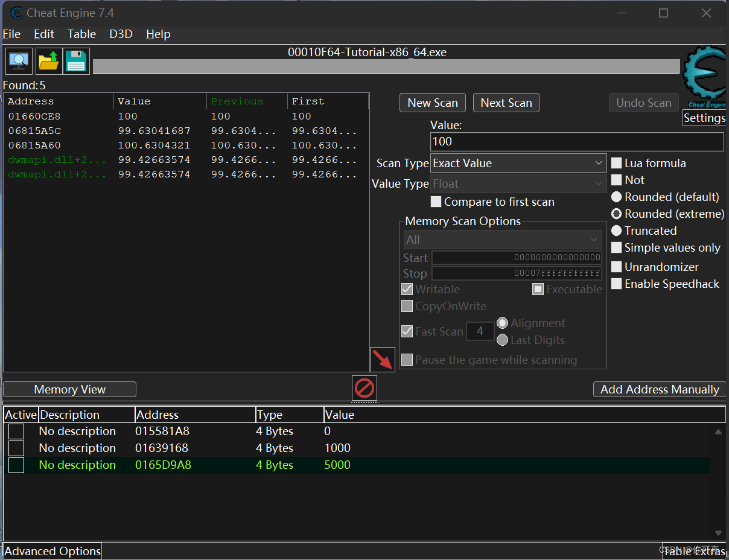729x560 pixels.
Task: Toggle the Fast Scan checkbox
Action: point(407,331)
